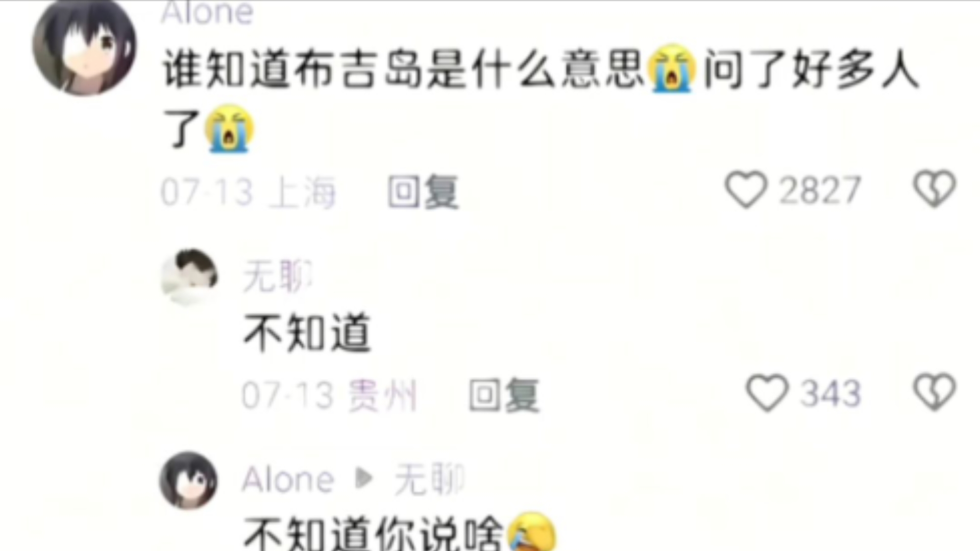Open Alone username at top comment
Screen dimensions: 980x551
tap(207, 12)
